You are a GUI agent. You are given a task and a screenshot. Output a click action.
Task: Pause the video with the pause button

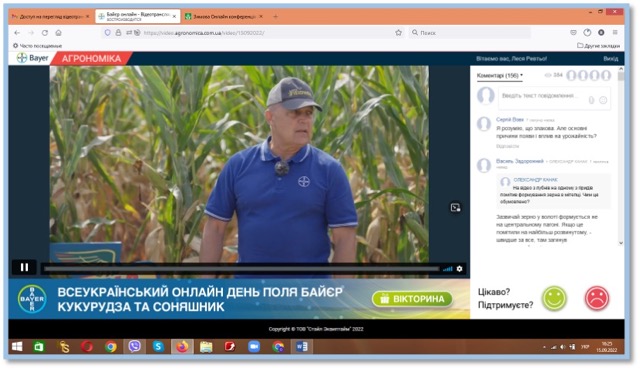tap(24, 267)
